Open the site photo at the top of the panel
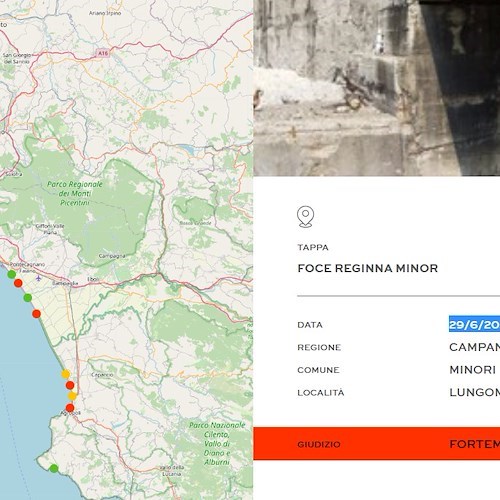Screen dimensions: 500x500 tap(377, 88)
